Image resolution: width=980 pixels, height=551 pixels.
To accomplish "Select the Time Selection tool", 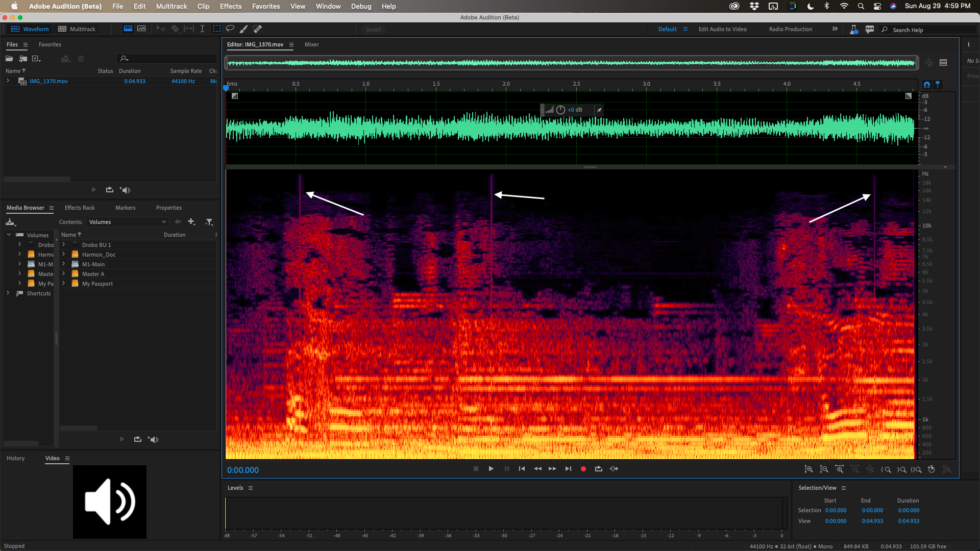I will [x=203, y=29].
